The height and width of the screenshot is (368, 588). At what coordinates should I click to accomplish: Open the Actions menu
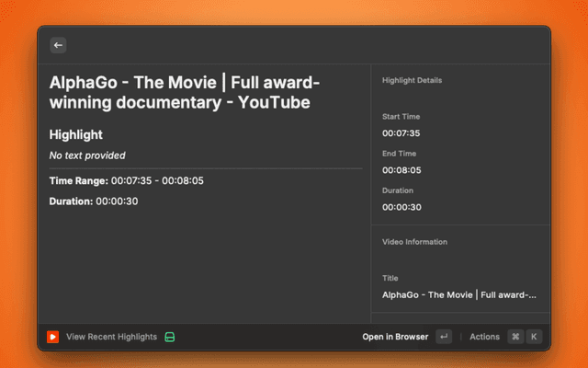[484, 337]
